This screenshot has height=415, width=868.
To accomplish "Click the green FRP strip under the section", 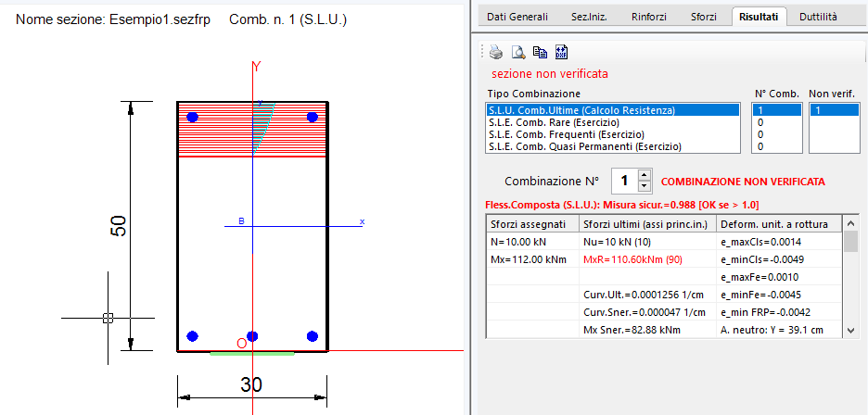I will pyautogui.click(x=252, y=353).
